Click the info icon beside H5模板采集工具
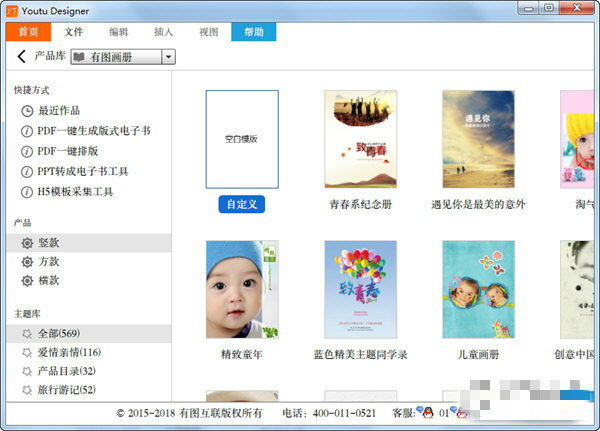This screenshot has width=600, height=431. [27, 192]
